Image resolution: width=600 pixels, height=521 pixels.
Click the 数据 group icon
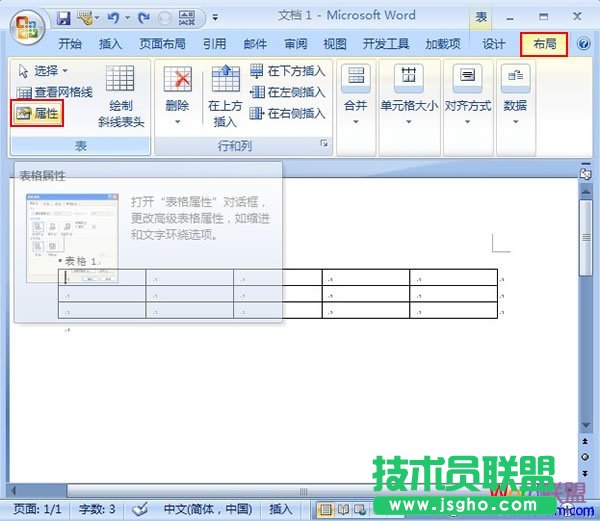click(515, 78)
